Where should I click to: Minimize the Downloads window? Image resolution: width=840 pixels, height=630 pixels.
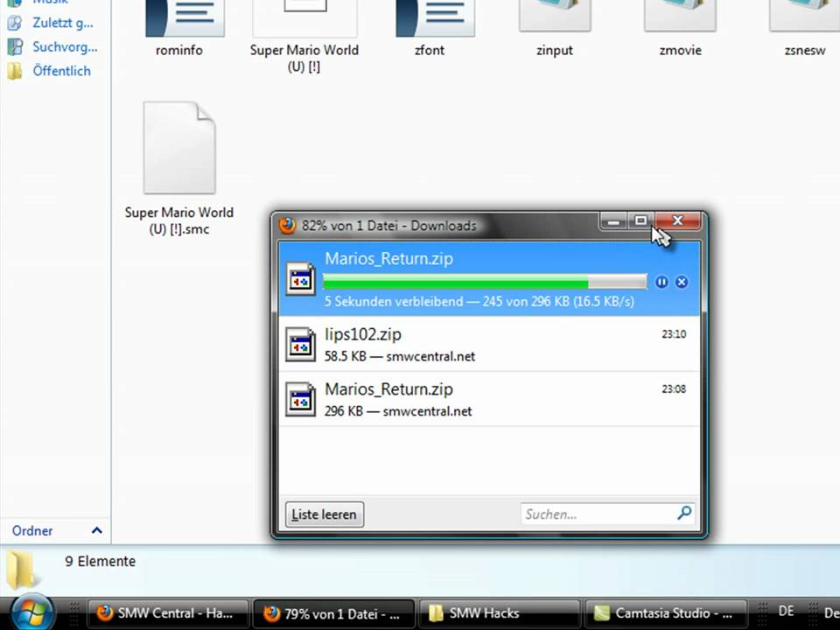614,221
